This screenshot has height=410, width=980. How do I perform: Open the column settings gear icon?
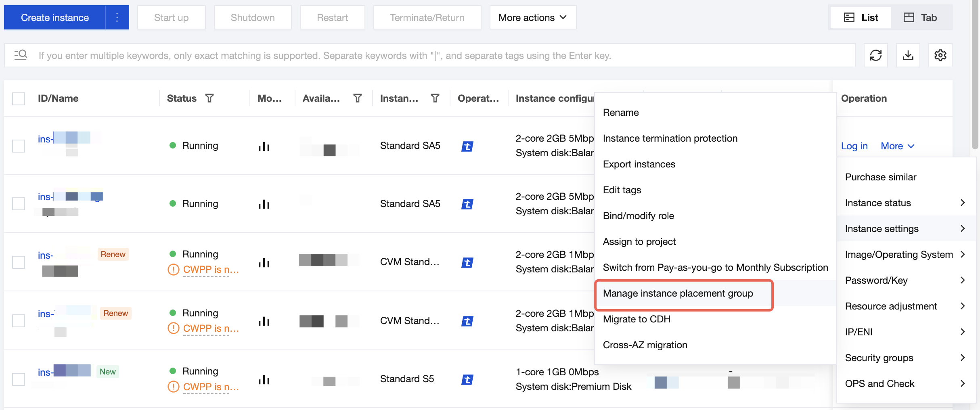coord(940,55)
